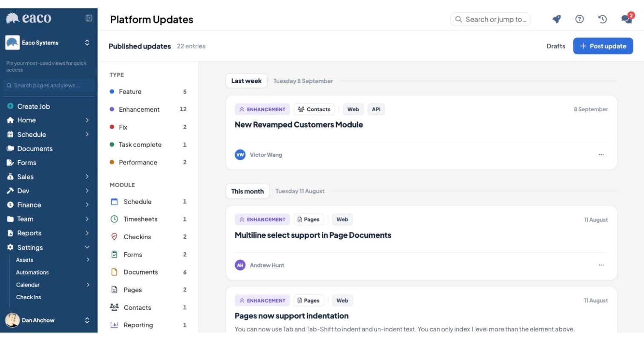Open Multiline select support in Page Documents

click(x=313, y=235)
